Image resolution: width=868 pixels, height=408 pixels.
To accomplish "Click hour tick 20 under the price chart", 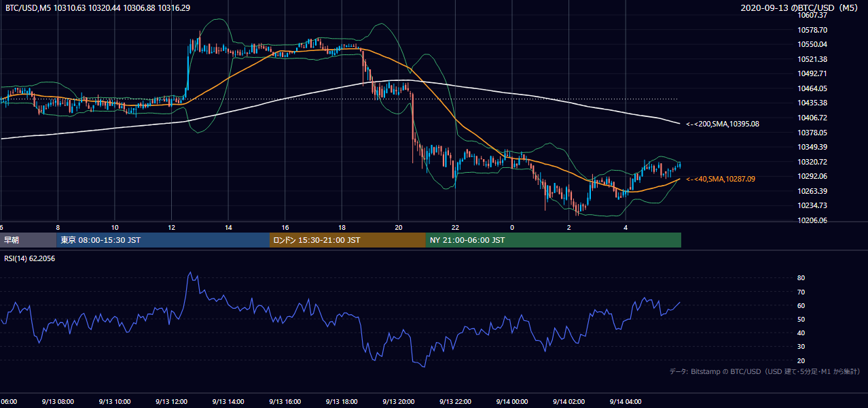I will click(399, 227).
